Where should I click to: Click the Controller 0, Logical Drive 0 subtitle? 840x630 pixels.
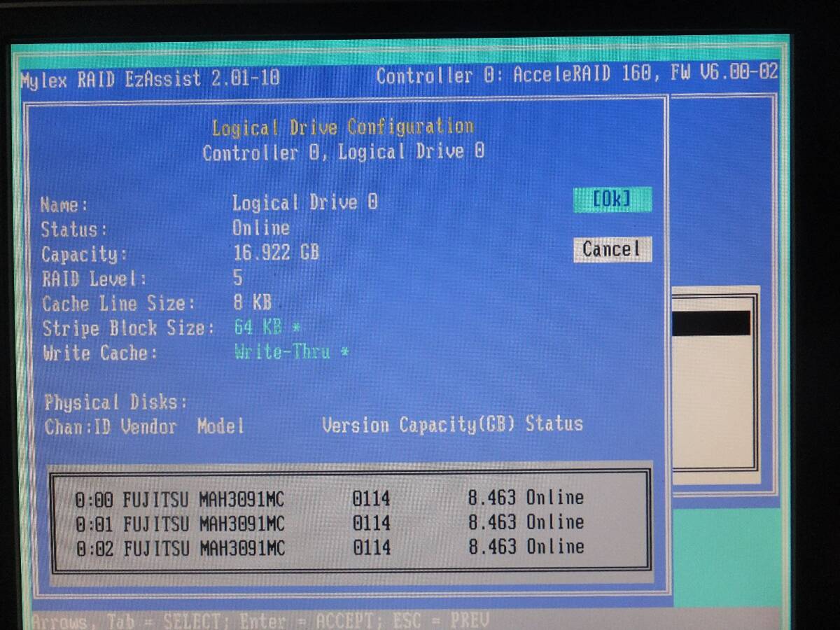[x=343, y=152]
